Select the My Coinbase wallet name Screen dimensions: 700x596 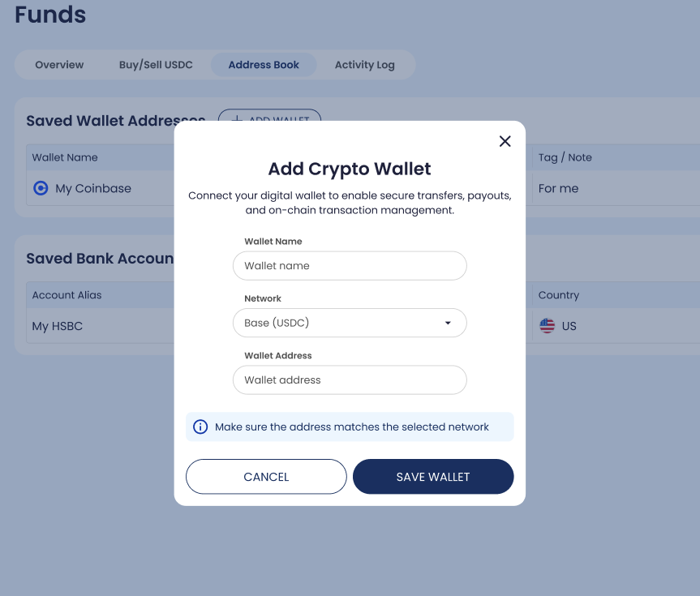click(x=93, y=188)
